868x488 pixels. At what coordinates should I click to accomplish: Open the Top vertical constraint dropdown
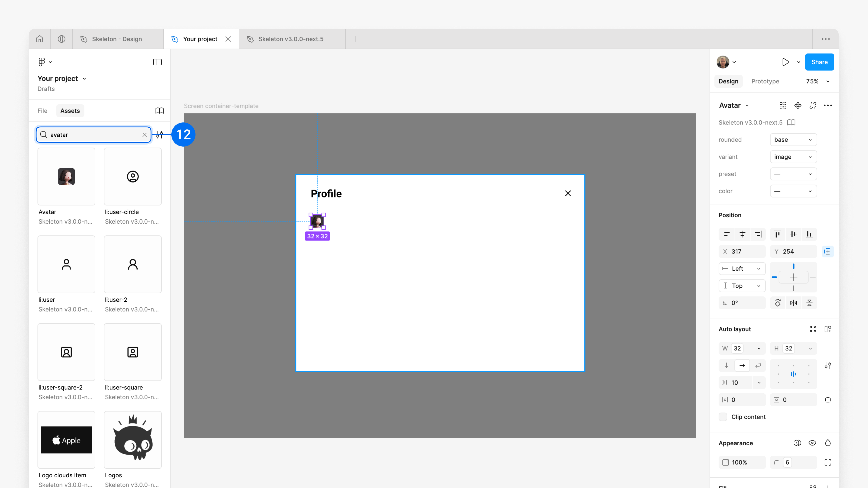[x=742, y=286]
